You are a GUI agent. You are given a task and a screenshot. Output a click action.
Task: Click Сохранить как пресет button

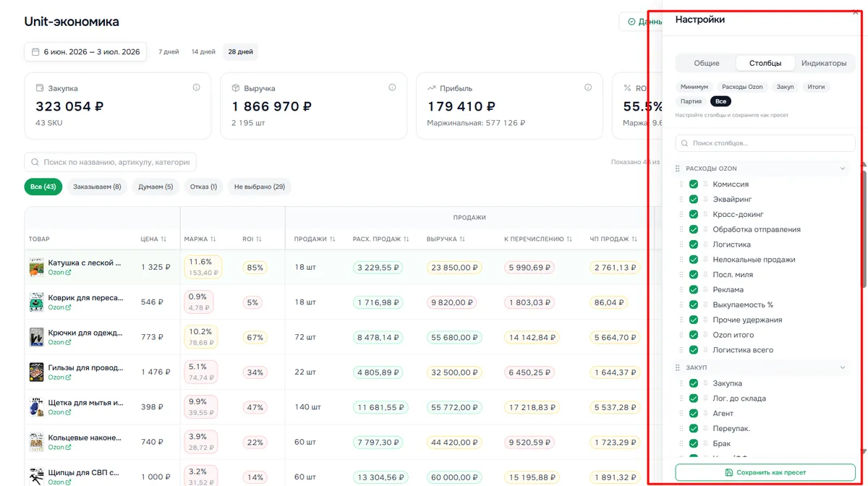coord(765,472)
